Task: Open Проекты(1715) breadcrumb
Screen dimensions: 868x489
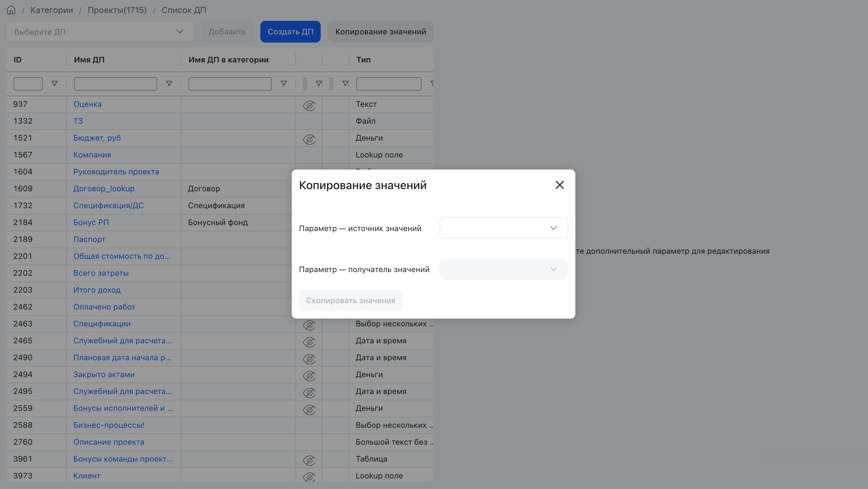Action: click(x=117, y=10)
